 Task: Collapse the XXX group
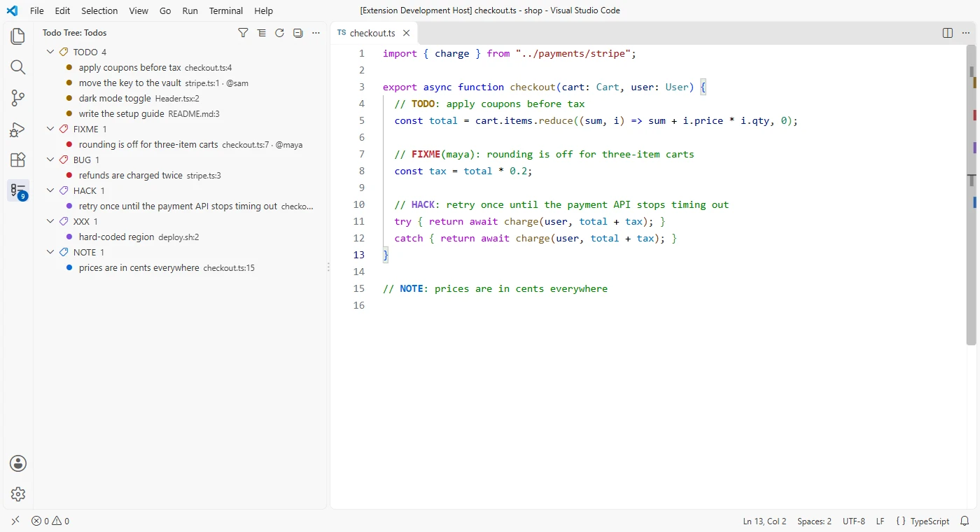pos(50,221)
